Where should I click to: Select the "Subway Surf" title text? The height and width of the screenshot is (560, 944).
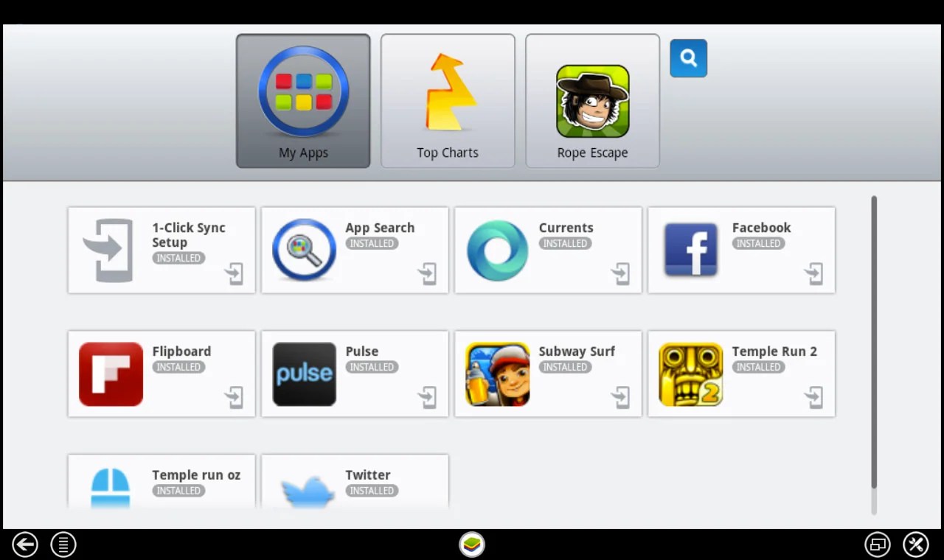[577, 351]
